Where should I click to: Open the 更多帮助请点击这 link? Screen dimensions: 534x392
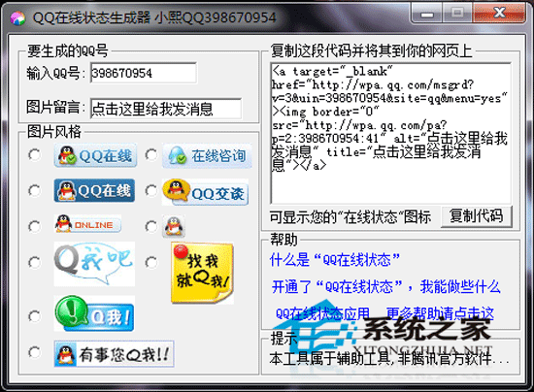click(440, 313)
